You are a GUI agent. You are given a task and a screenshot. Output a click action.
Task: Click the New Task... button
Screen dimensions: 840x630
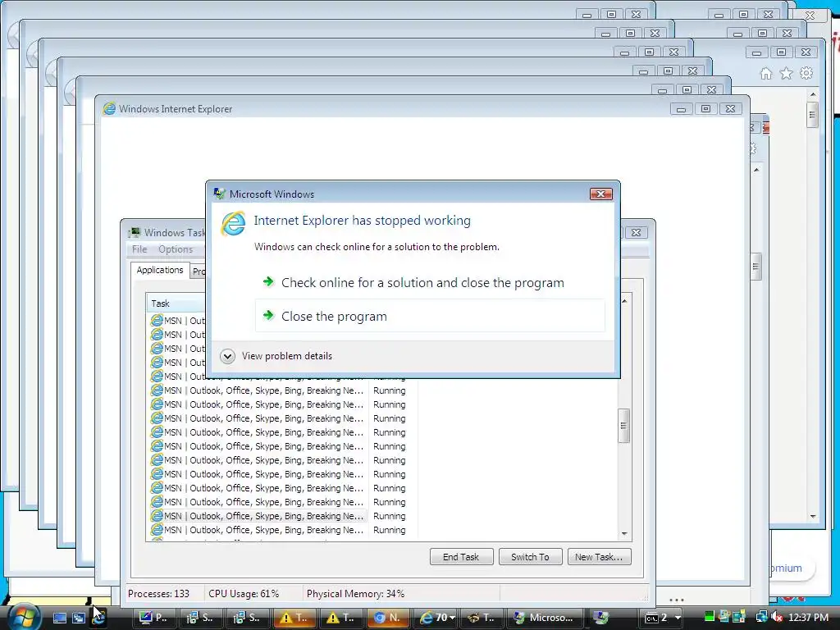coord(599,557)
